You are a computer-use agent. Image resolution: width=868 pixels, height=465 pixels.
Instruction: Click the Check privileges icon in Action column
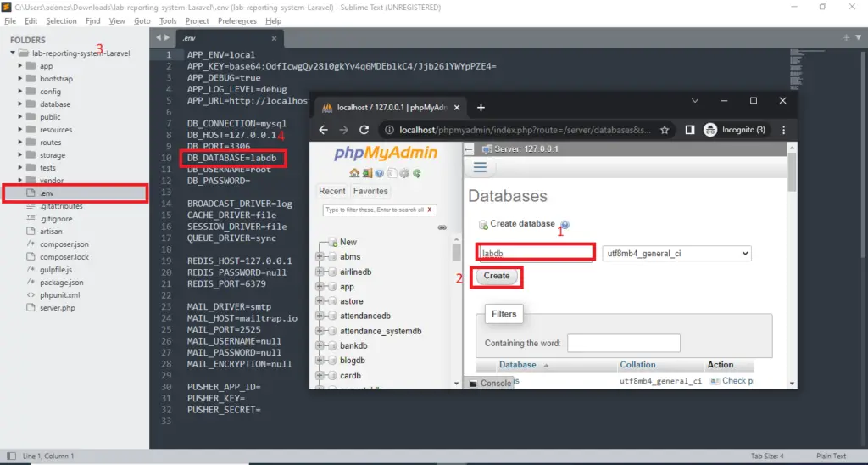coord(714,381)
